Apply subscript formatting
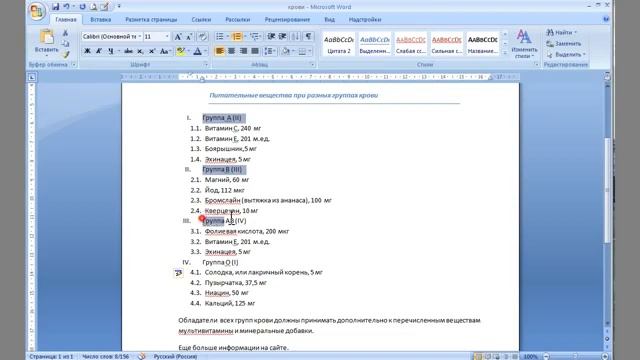640x360 pixels. (x=140, y=51)
